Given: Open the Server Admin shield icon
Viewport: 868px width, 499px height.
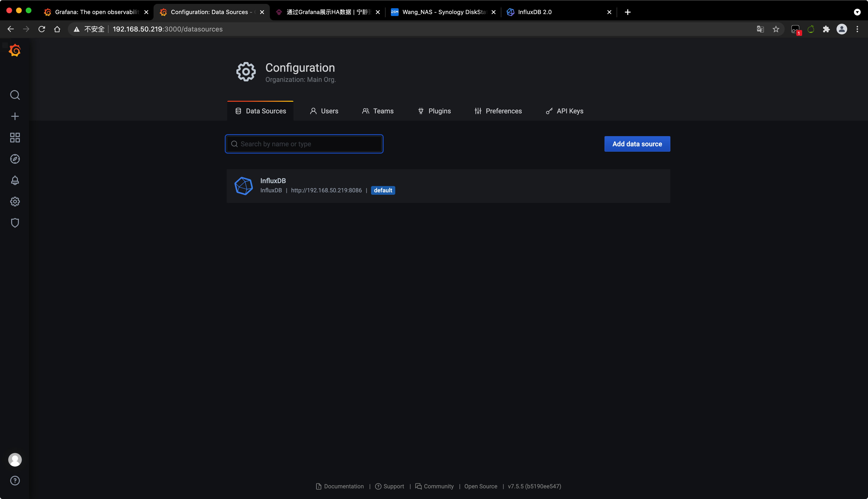Looking at the screenshot, I should tap(15, 223).
